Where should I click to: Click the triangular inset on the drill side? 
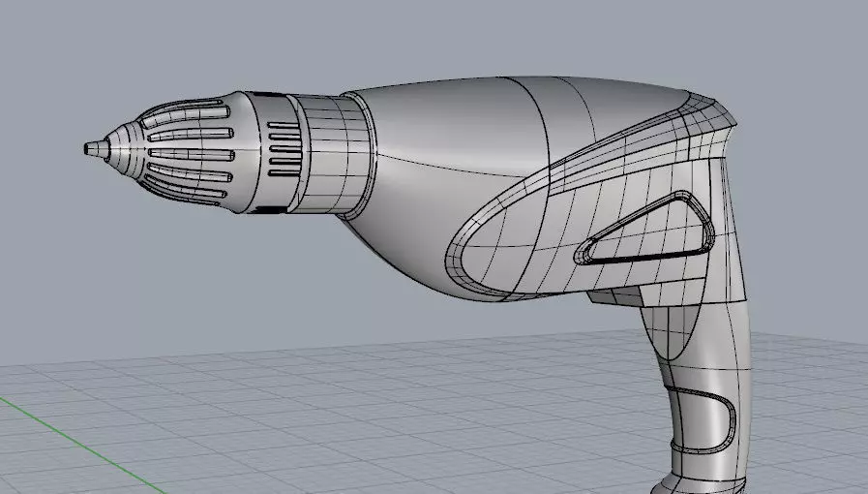pos(646,230)
